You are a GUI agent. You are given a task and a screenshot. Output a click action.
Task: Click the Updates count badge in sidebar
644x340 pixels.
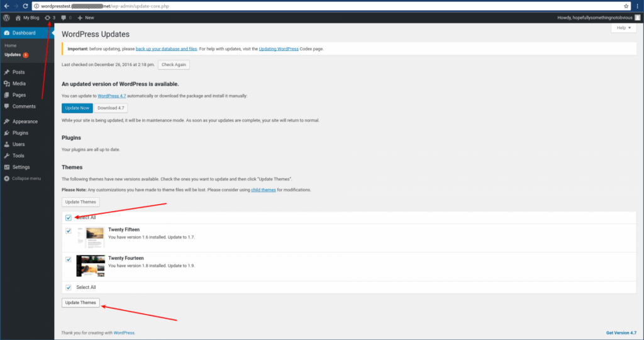click(x=25, y=55)
